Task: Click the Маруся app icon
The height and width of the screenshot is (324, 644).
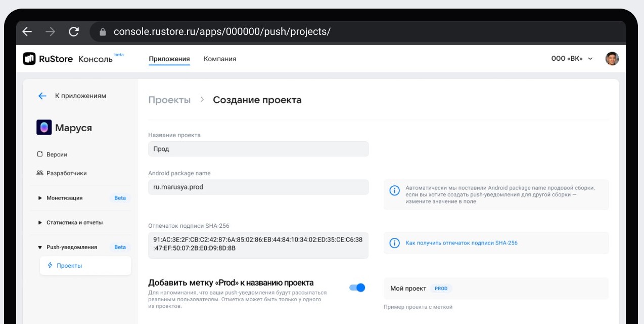Action: click(44, 128)
